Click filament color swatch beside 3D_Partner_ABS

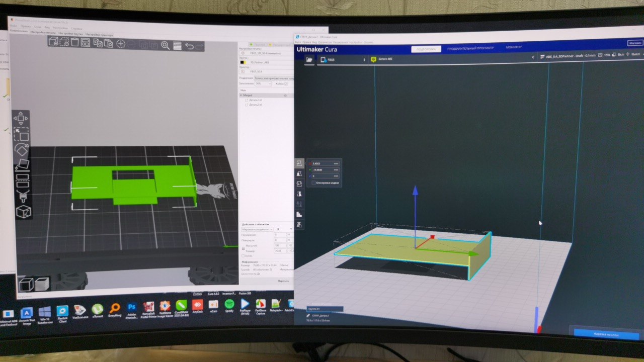coord(243,62)
